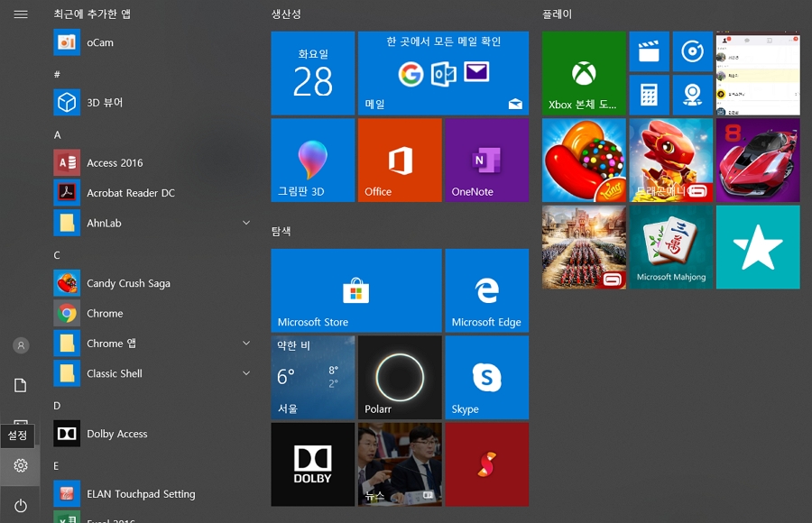Click the Power button in sidebar
The width and height of the screenshot is (812, 523).
coord(21,505)
